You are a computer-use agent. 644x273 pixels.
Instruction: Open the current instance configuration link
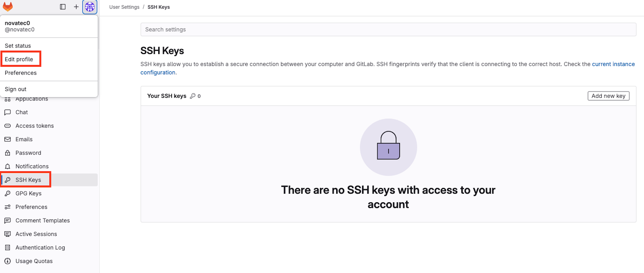pyautogui.click(x=613, y=64)
